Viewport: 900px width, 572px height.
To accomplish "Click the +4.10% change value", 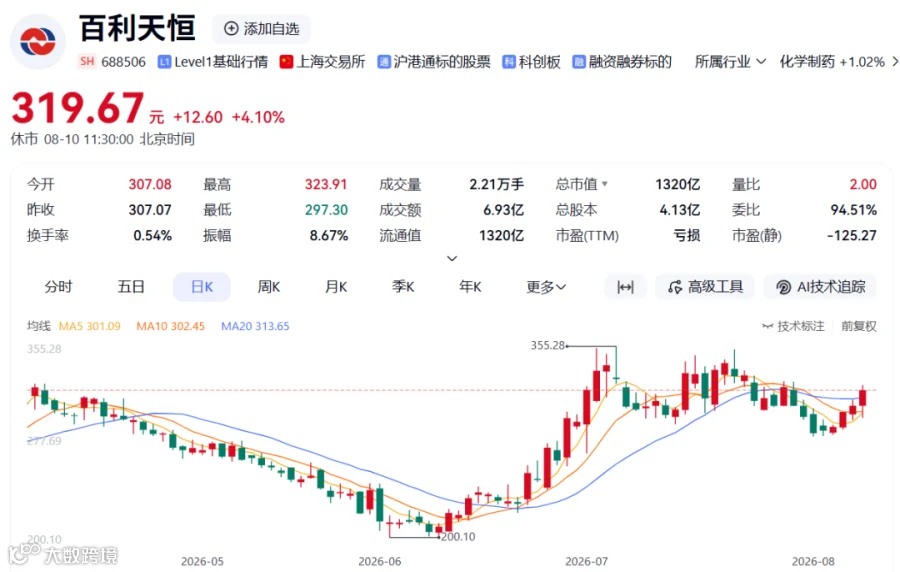I will click(x=258, y=118).
